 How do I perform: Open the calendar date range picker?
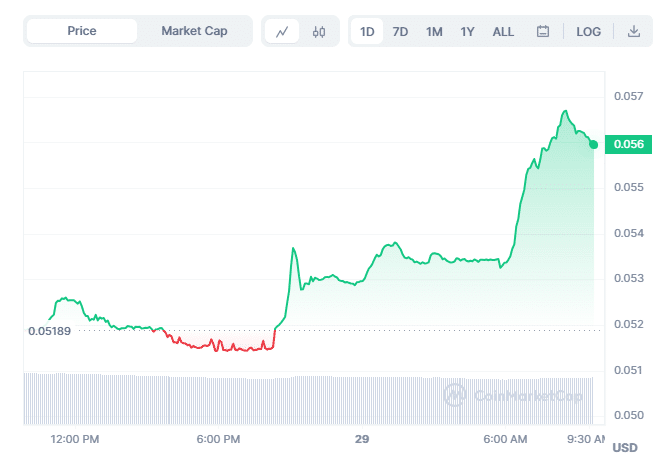[x=543, y=31]
